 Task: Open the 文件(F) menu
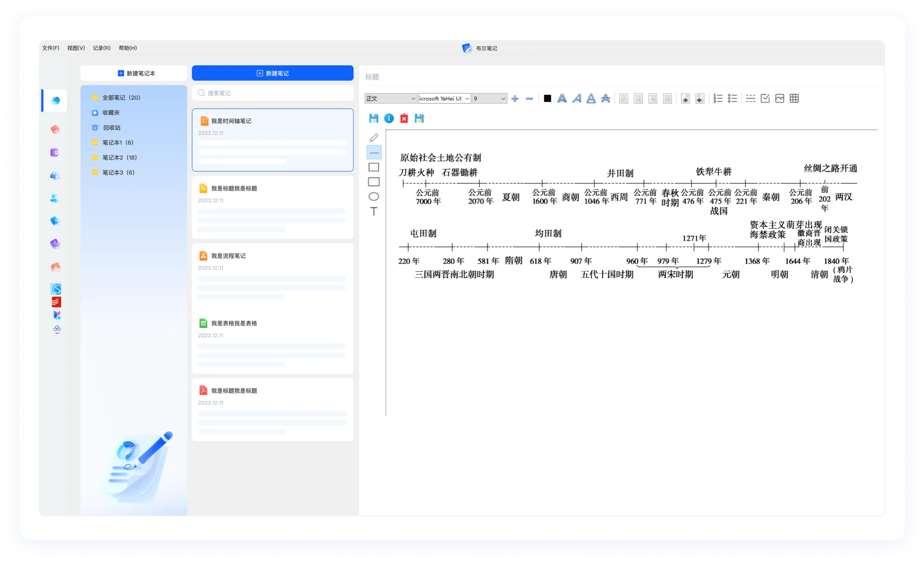pos(51,48)
